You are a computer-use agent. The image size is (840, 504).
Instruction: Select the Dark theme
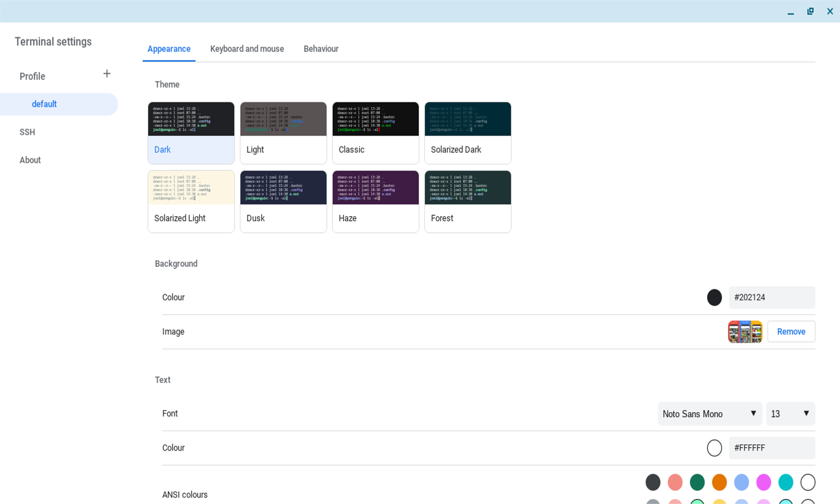pos(192,132)
